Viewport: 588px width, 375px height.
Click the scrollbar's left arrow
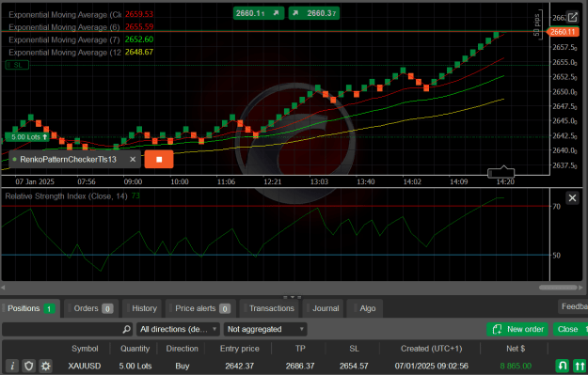3,288
